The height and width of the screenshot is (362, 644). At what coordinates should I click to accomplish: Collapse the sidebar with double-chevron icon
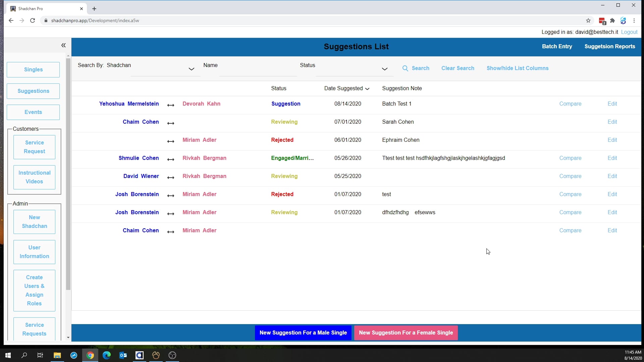[x=63, y=45]
